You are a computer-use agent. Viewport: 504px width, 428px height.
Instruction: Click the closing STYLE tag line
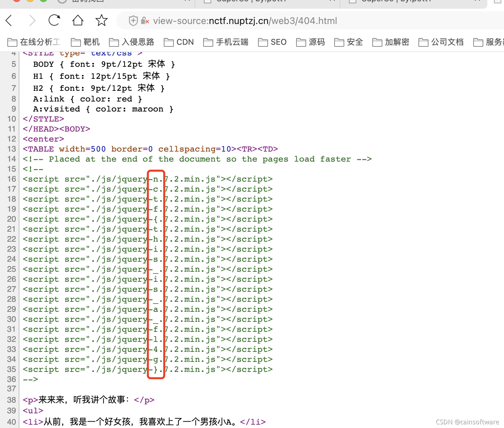pyautogui.click(x=43, y=119)
